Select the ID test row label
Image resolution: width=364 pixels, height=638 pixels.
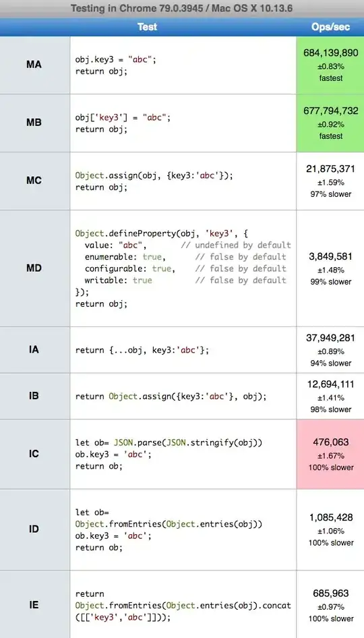(34, 529)
